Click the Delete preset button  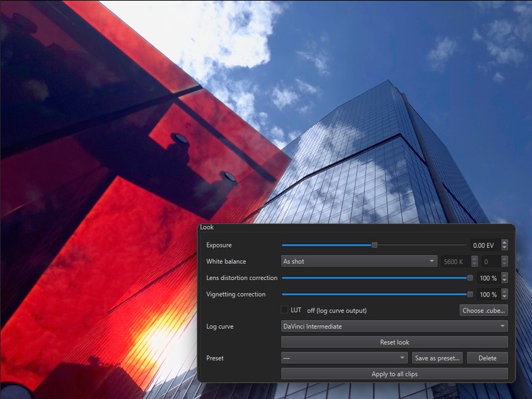click(x=487, y=358)
